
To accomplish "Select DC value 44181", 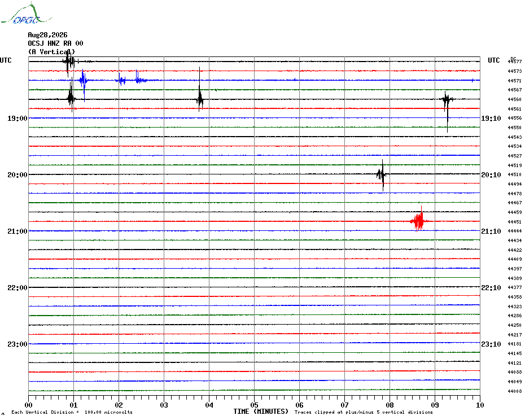I will click(515, 344).
